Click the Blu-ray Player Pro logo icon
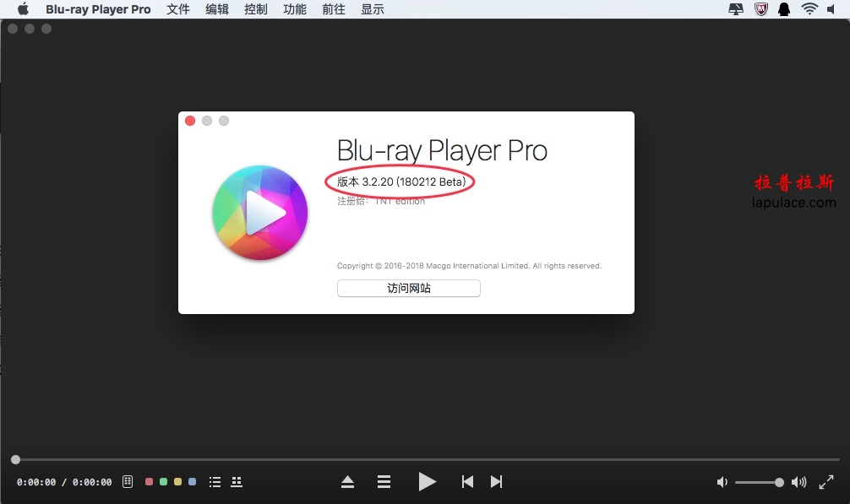 coord(260,213)
